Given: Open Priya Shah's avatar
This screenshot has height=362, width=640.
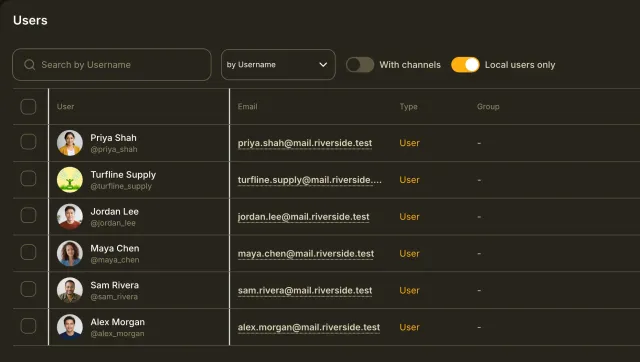Looking at the screenshot, I should [70, 143].
